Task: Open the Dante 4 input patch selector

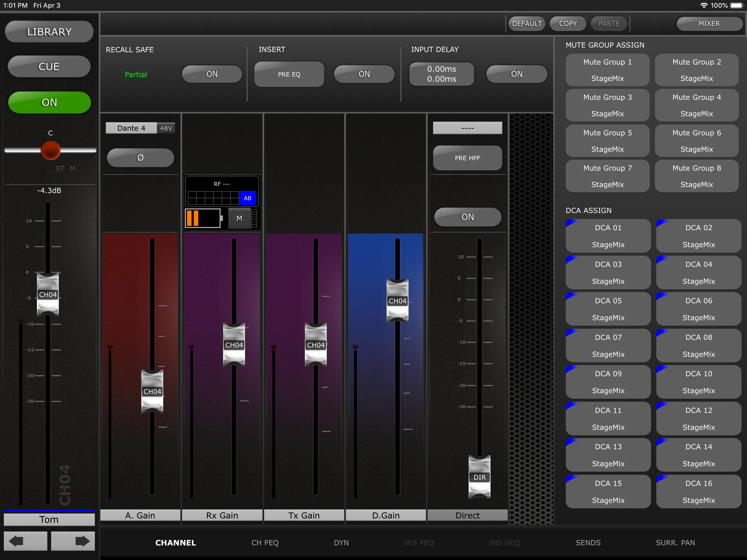Action: click(x=131, y=128)
